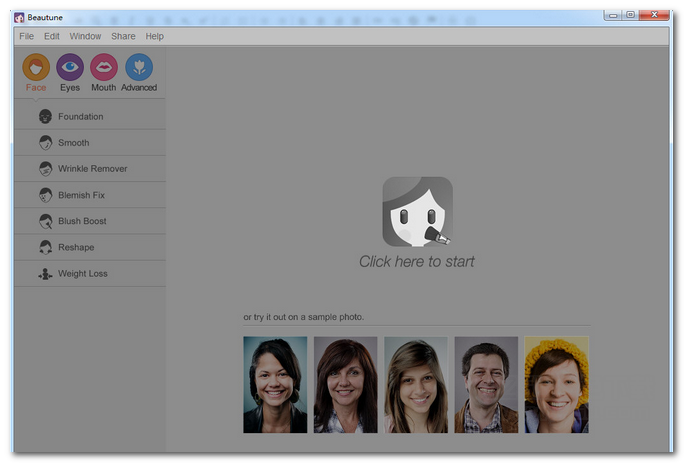Screen dimensions: 684x463
Task: Minimize the Beautune window
Action: pyautogui.click(x=612, y=15)
